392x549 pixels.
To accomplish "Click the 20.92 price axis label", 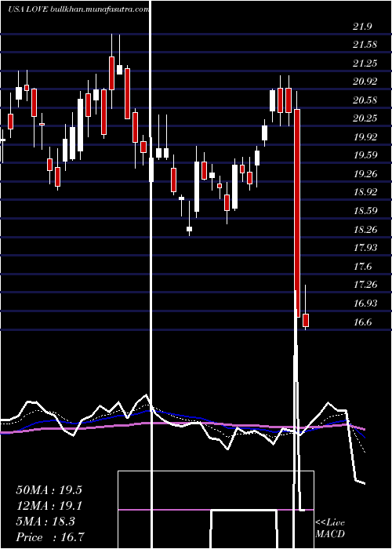I will pyautogui.click(x=365, y=82).
